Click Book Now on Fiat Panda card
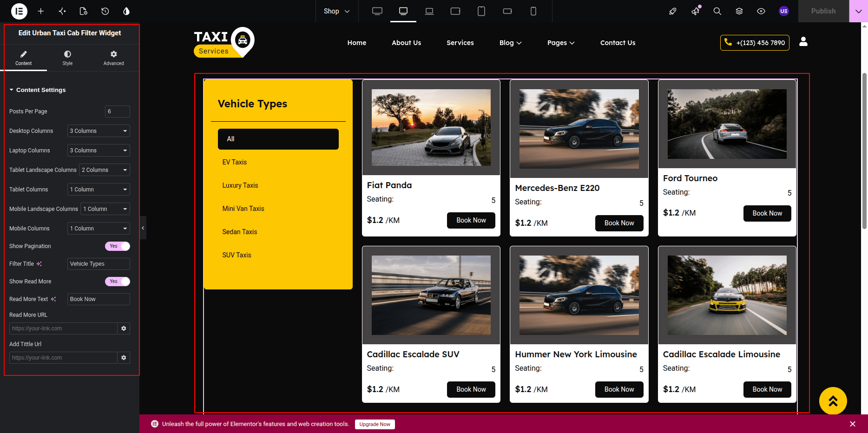Viewport: 868px width, 433px height. click(471, 220)
